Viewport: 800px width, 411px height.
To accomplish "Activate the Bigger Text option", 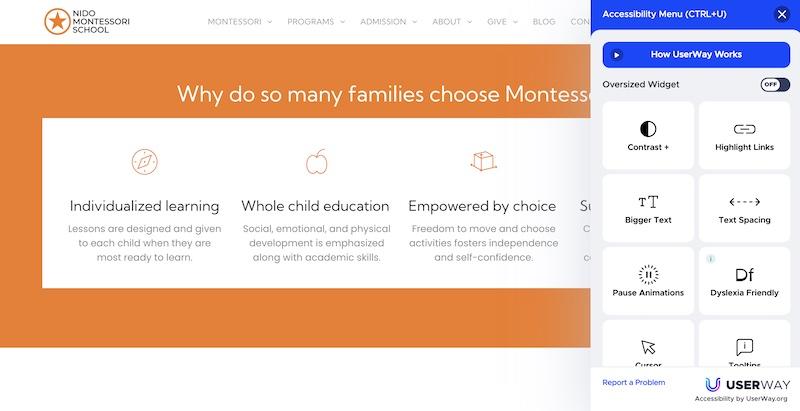I will click(x=648, y=208).
